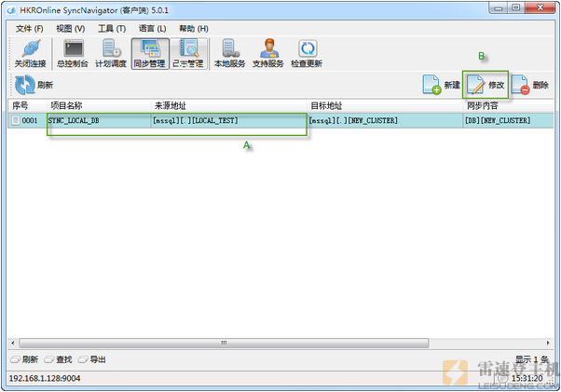Click the 显示 1 条 record count

point(532,359)
